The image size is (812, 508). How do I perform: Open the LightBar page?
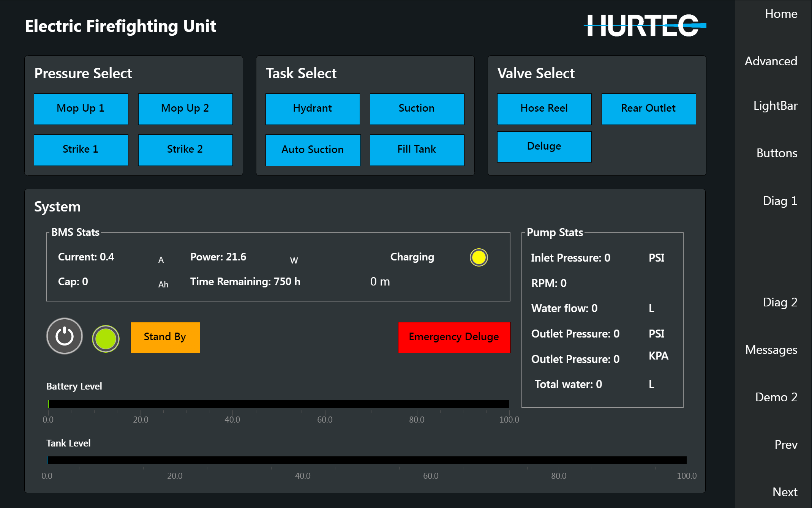[775, 106]
